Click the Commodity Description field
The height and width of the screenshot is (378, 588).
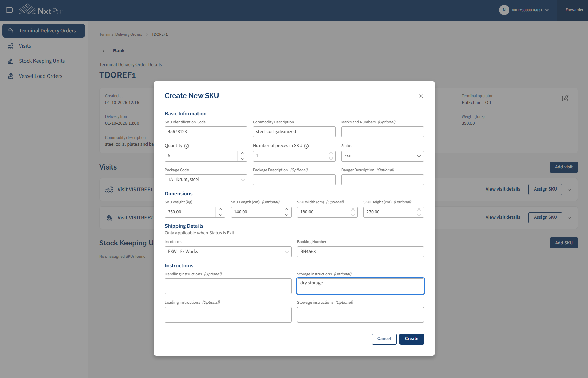point(294,132)
